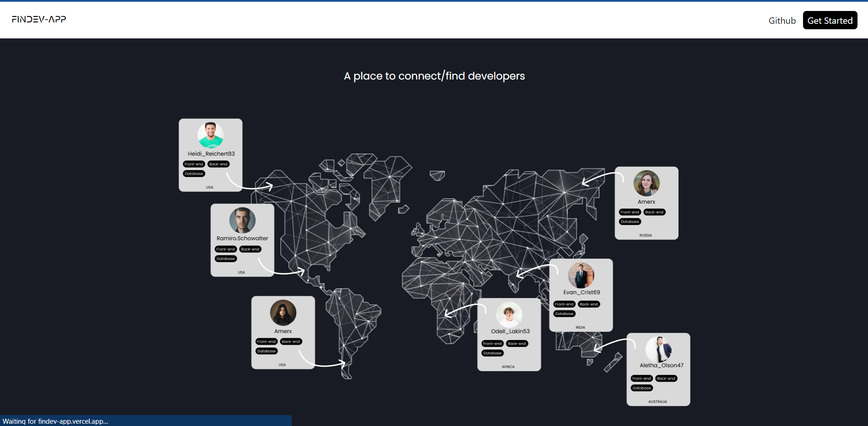Click Evan_Crist69's avatar image
Image resolution: width=868 pixels, height=426 pixels.
pos(580,275)
